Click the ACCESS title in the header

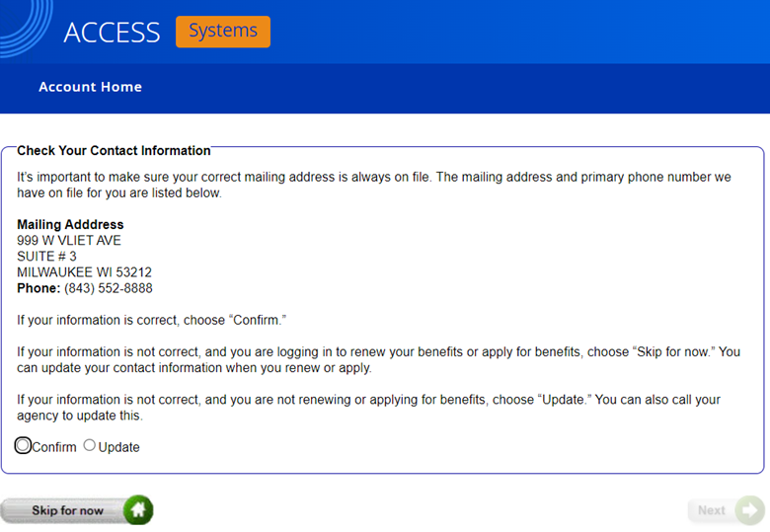pyautogui.click(x=112, y=33)
